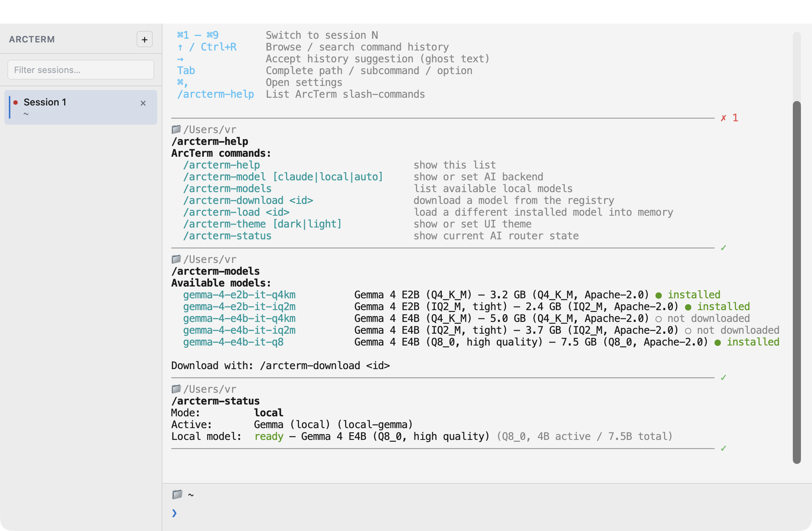
Task: Click 'Download with: /arcterm-download <id>' hint line
Action: pos(281,366)
